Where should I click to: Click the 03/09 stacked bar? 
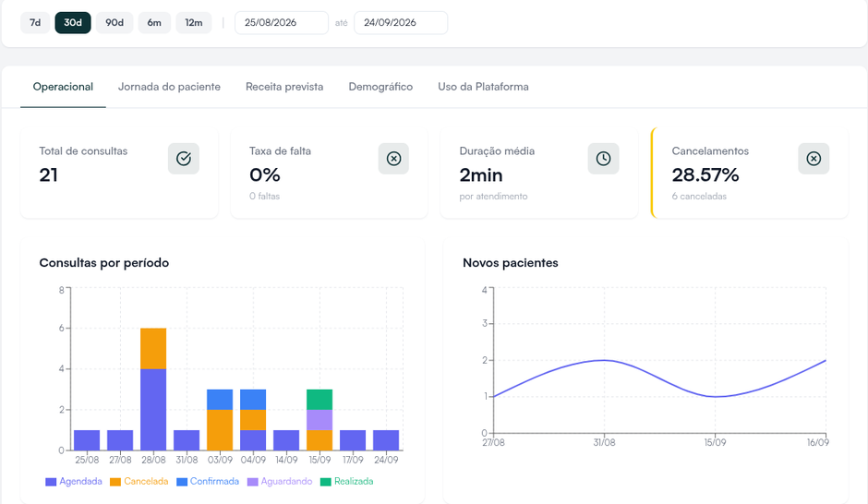coord(220,420)
